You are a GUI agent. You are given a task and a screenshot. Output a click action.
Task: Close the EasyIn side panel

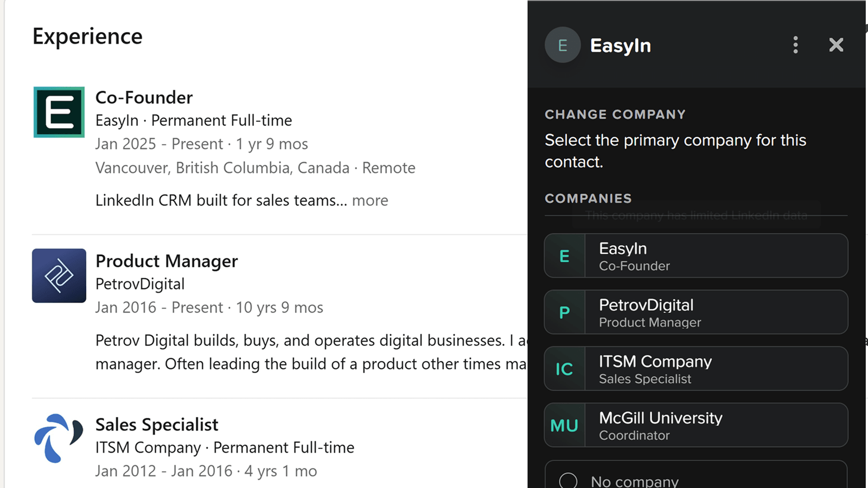point(836,45)
